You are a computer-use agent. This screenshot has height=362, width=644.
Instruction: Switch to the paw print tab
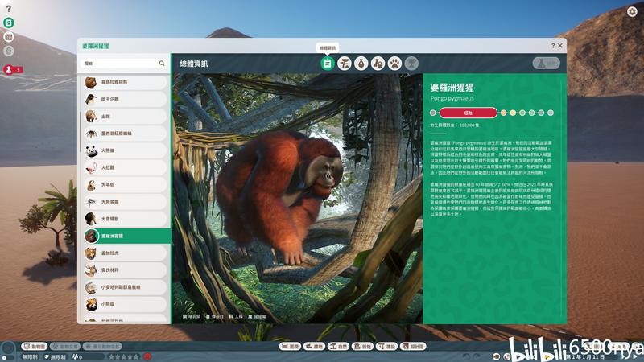coord(394,64)
